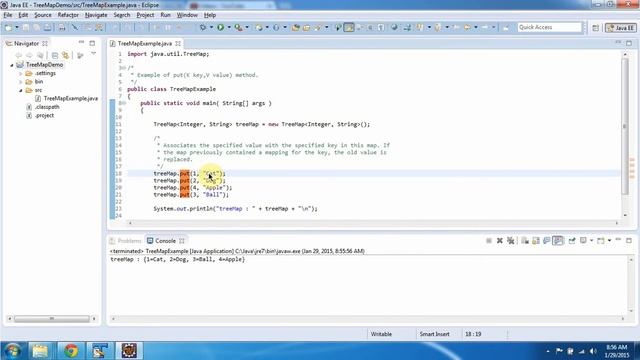Expand the .settings folder
640x360 pixels.
20,73
